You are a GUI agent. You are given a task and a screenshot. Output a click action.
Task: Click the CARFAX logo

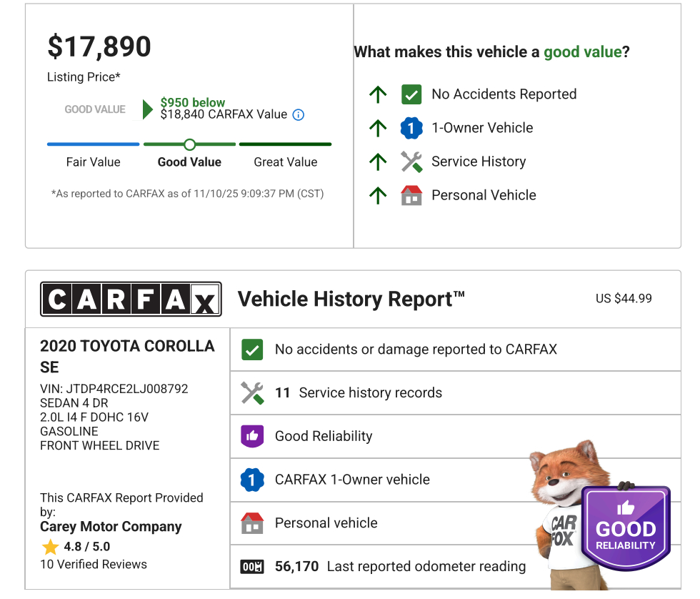point(131,299)
